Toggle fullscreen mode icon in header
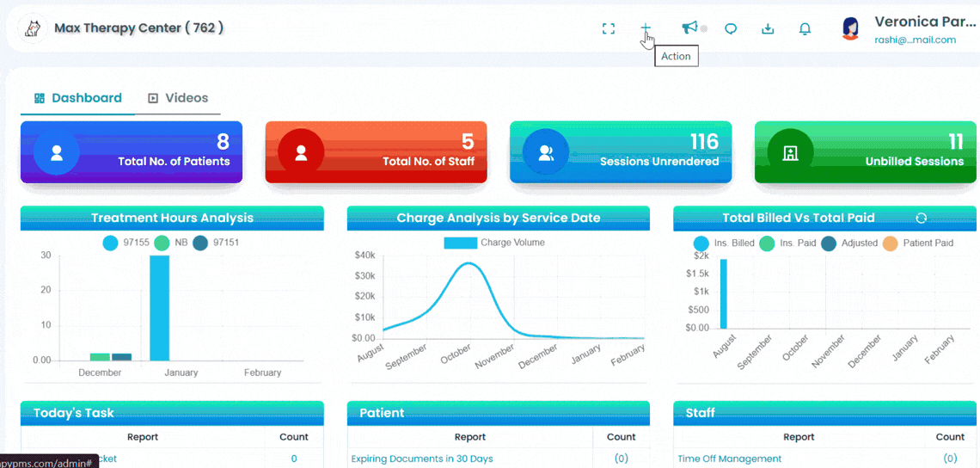Image resolution: width=980 pixels, height=468 pixels. click(608, 28)
